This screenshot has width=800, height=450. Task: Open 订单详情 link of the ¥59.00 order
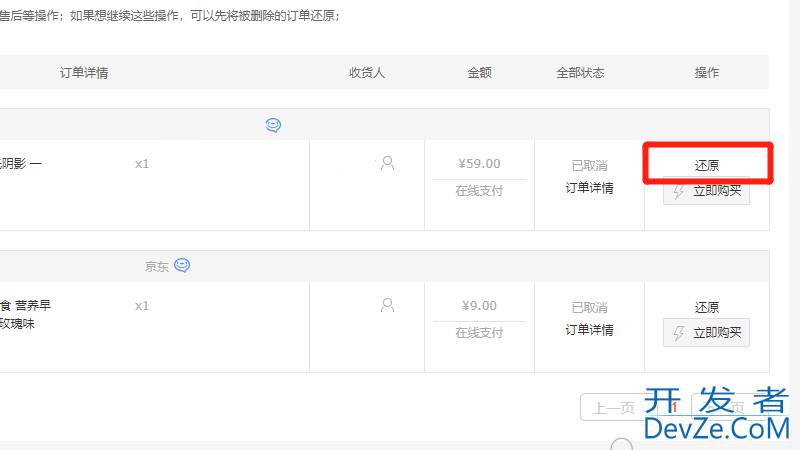589,188
